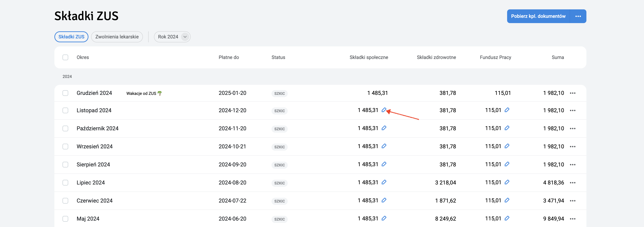This screenshot has width=644, height=227.
Task: Open more options next to Pobierz kpl. dokumentów
Action: coord(578,16)
